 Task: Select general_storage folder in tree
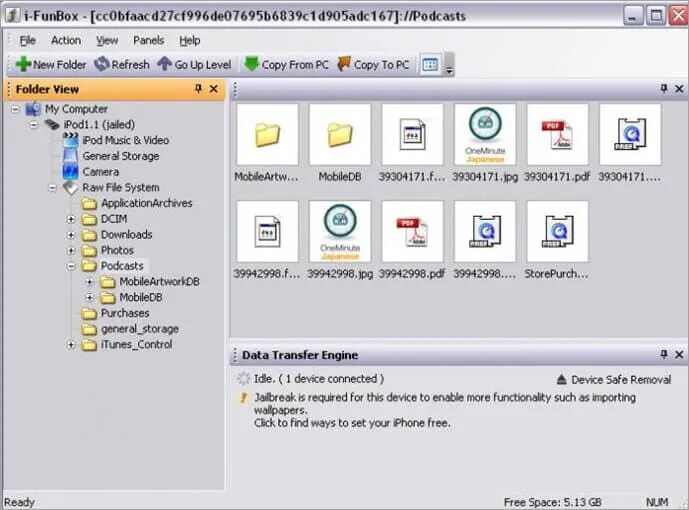click(x=140, y=329)
